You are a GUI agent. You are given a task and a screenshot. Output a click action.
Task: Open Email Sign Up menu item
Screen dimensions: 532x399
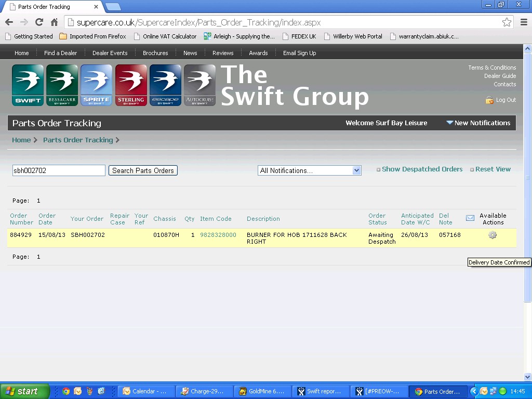[x=300, y=53]
